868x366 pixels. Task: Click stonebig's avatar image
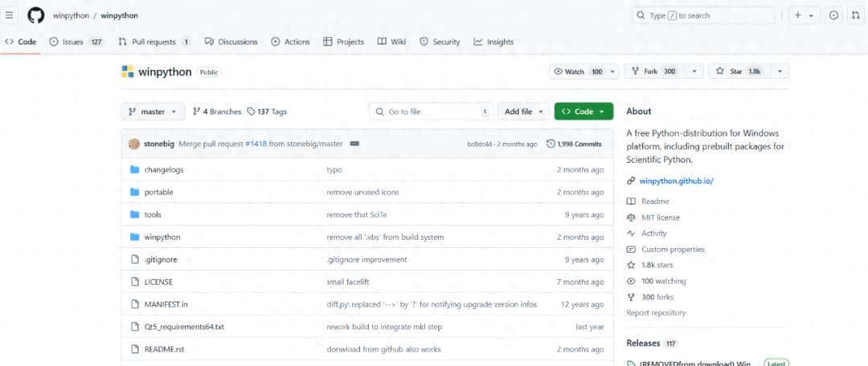coord(133,144)
